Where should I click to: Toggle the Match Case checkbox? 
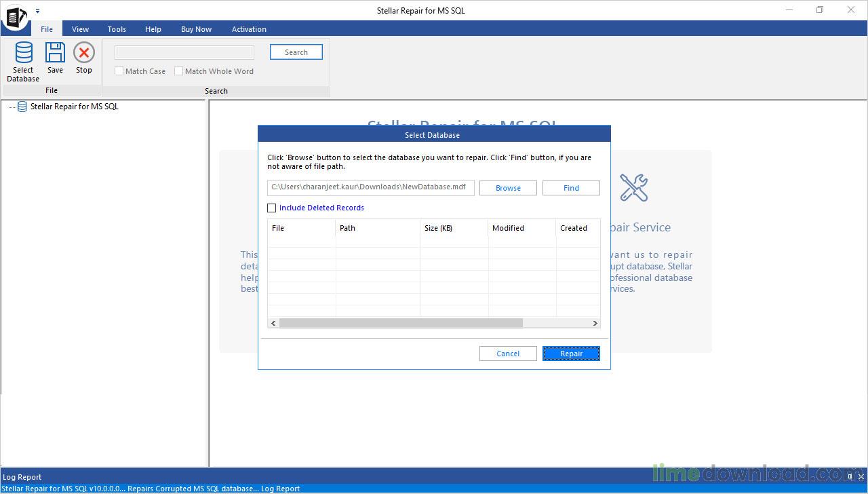[119, 71]
